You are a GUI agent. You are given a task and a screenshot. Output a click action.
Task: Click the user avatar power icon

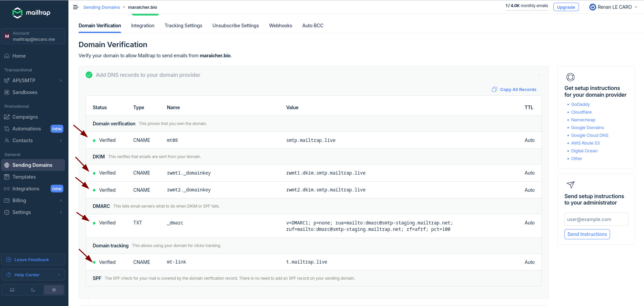[x=592, y=7]
